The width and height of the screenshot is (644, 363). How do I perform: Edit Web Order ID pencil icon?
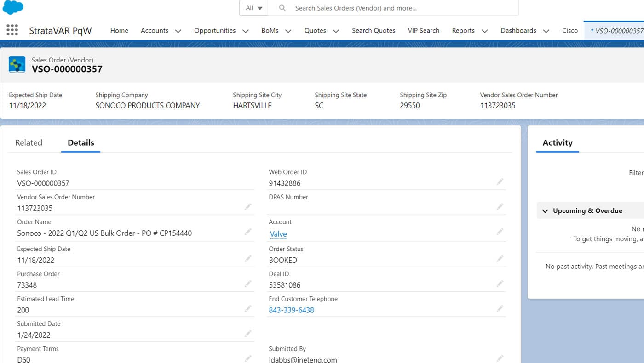click(x=500, y=182)
